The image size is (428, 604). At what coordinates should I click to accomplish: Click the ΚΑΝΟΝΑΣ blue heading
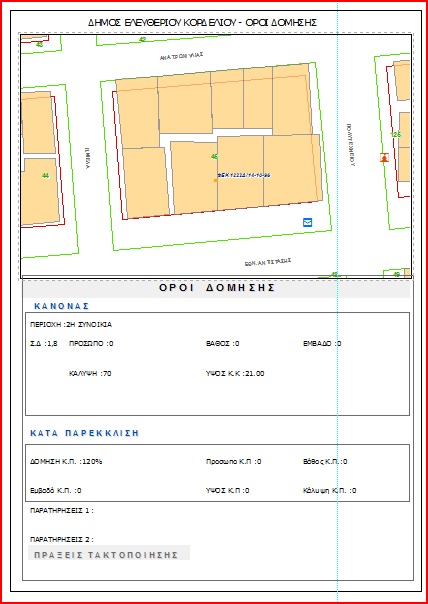pos(62,306)
